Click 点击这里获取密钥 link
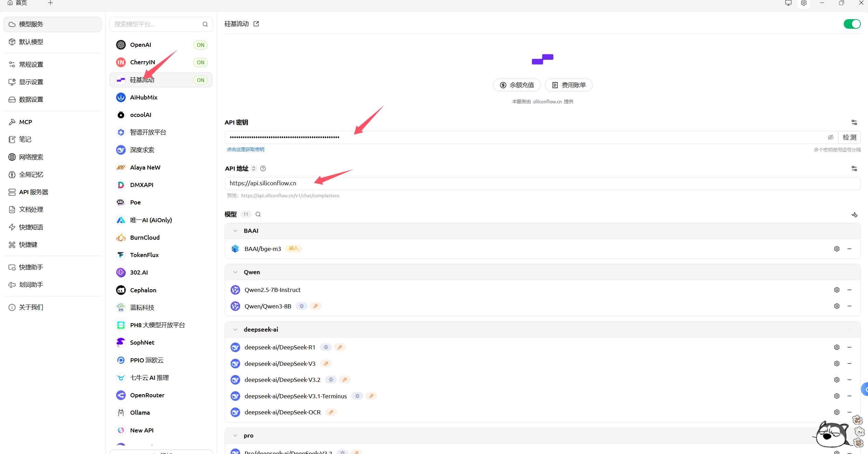The height and width of the screenshot is (454, 868). [246, 149]
